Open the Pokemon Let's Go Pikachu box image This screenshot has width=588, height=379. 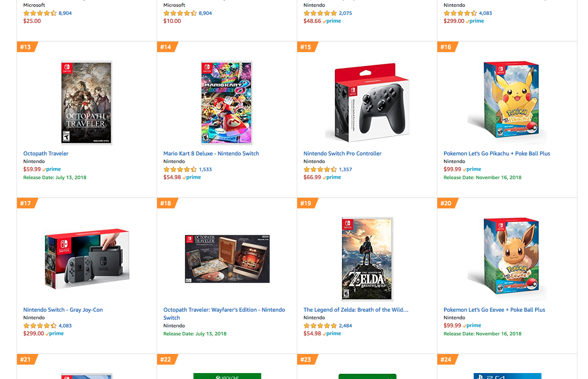(x=507, y=103)
